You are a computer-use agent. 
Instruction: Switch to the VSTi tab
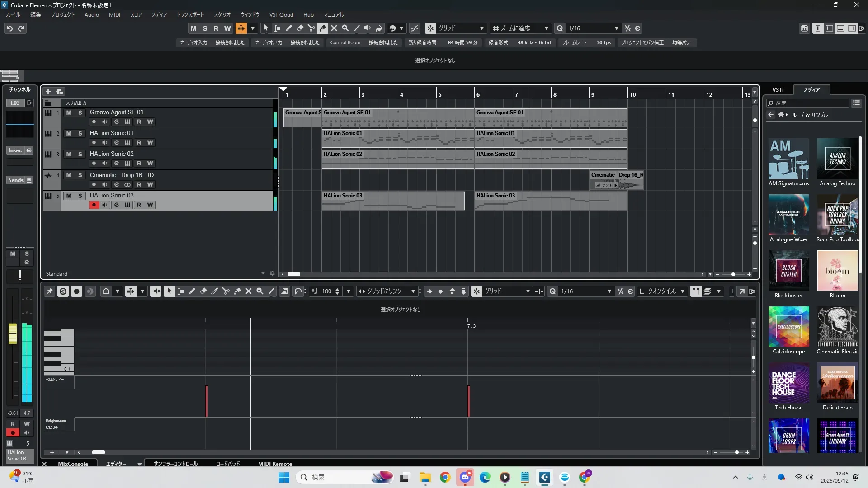click(778, 90)
